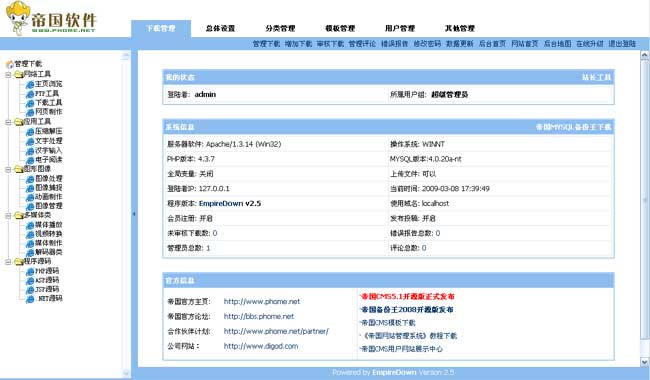Screen dimensions: 650x380
Task: Click the IE icon next to 电子阅读
Action: point(30,160)
